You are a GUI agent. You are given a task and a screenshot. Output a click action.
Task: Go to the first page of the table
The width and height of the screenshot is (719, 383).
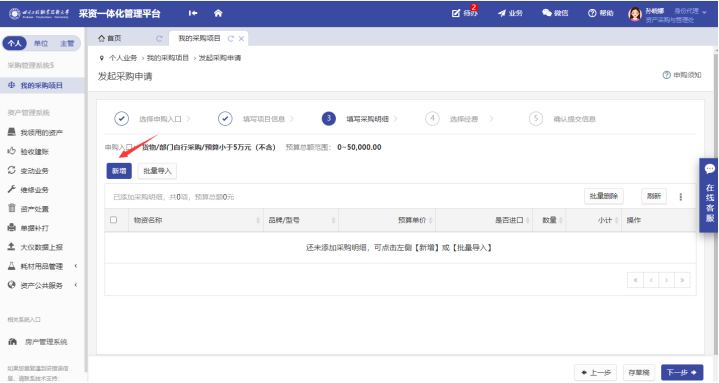635,280
